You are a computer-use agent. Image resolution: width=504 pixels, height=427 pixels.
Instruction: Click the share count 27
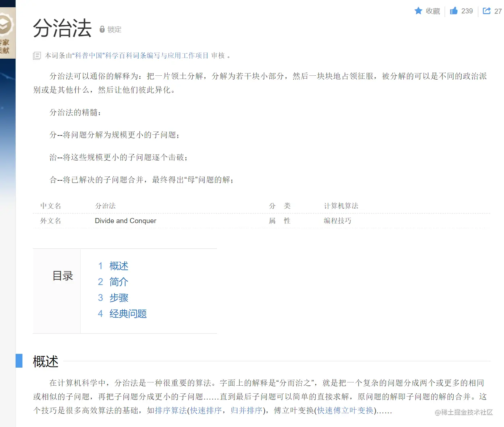click(x=498, y=11)
